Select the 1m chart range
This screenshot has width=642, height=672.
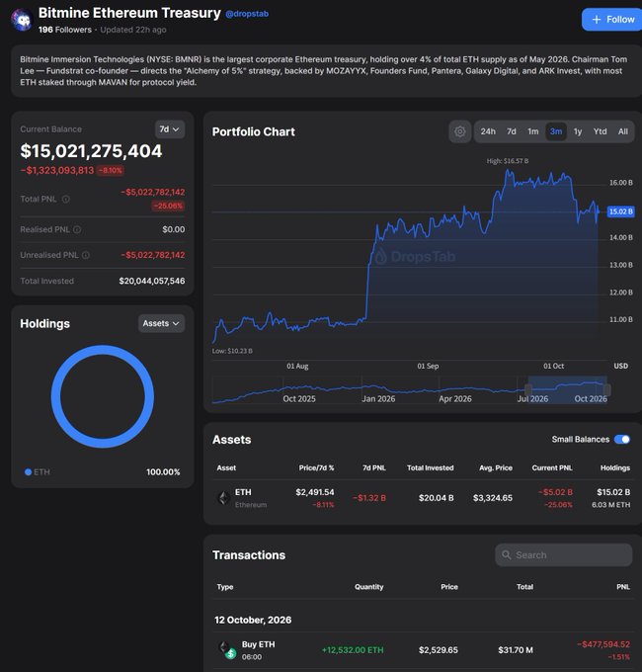point(532,131)
